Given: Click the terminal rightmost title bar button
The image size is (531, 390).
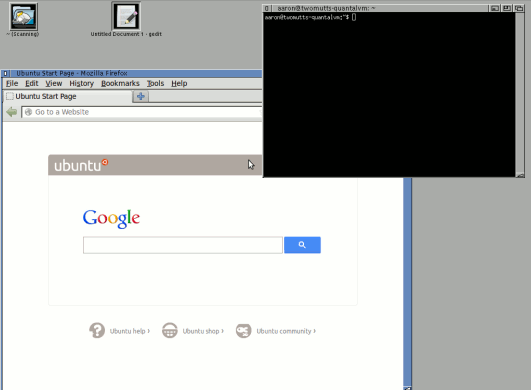Looking at the screenshot, I should click(519, 8).
